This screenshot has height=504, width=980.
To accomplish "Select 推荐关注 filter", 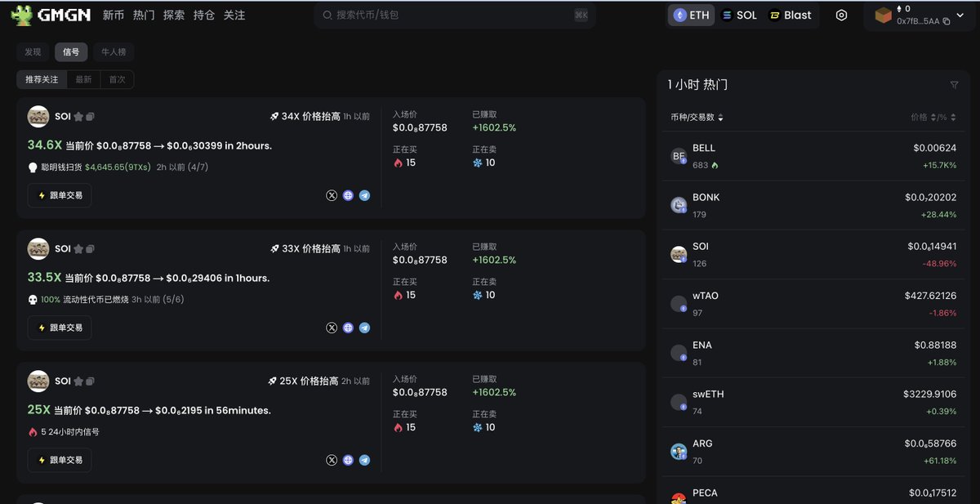I will pyautogui.click(x=42, y=79).
